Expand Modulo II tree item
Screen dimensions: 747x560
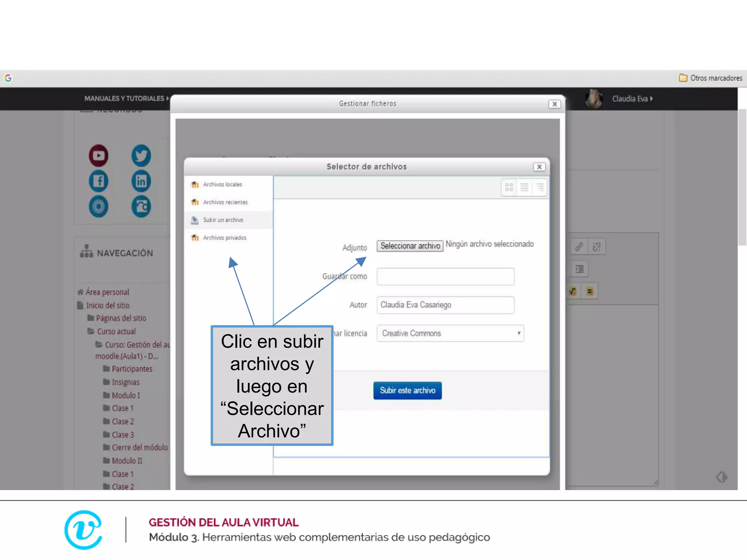click(x=127, y=461)
